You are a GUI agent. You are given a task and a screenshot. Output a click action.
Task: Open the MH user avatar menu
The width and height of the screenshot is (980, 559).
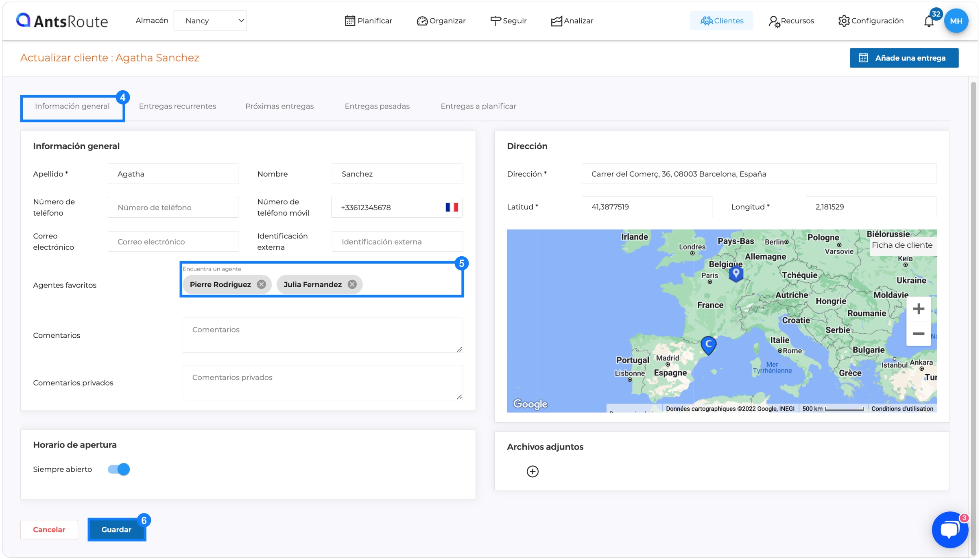[956, 21]
